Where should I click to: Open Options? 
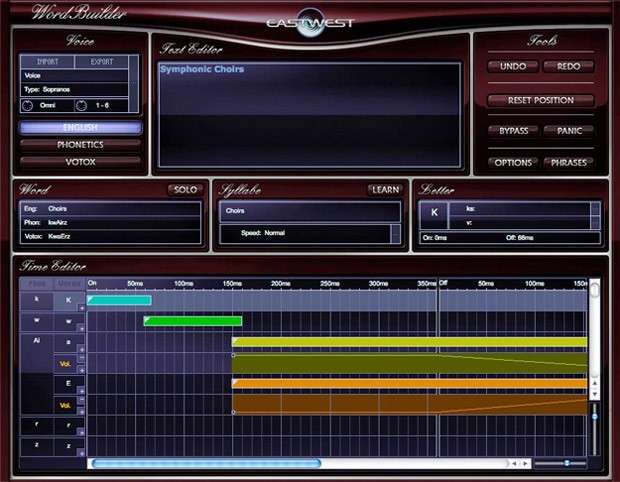(x=513, y=163)
